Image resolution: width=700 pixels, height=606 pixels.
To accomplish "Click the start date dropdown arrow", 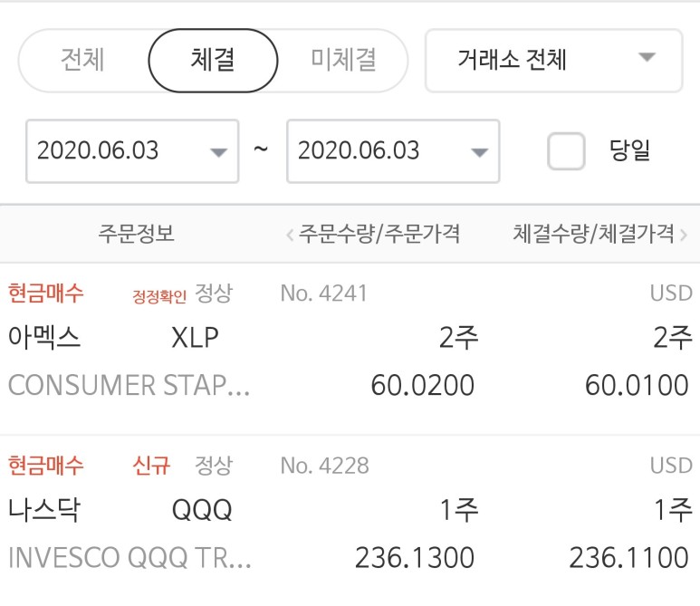I will click(x=218, y=153).
